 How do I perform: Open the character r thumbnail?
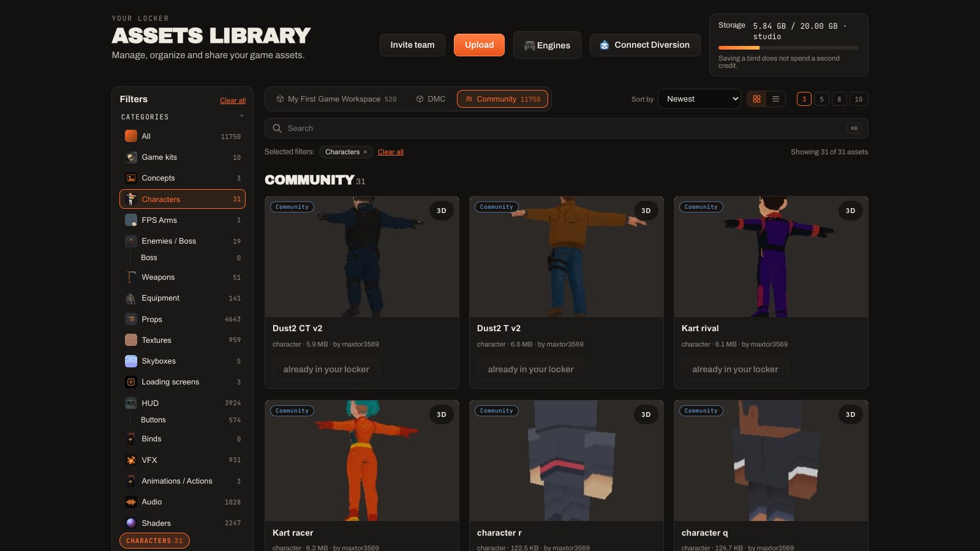tap(567, 460)
